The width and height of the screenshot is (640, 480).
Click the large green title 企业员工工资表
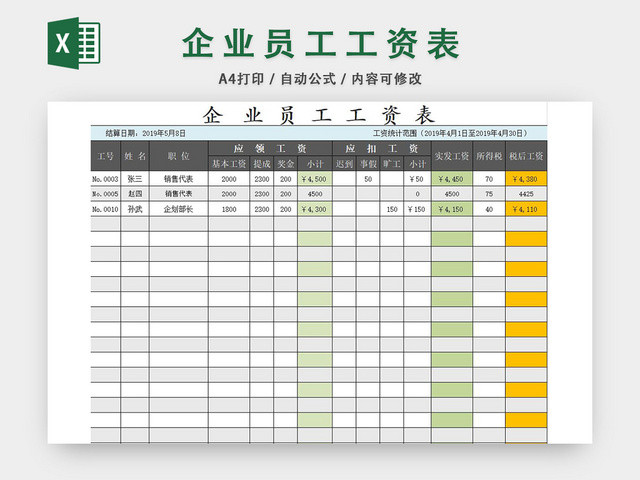(x=321, y=43)
